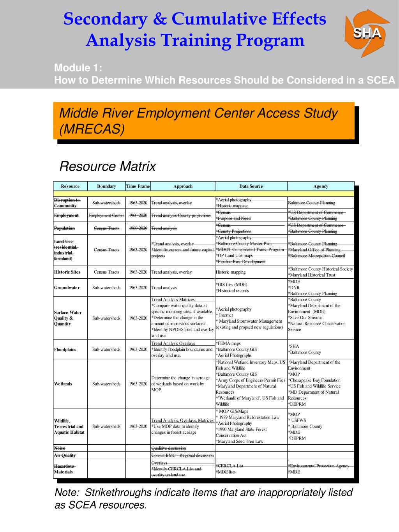Click '*Natural Resource Conservation Service' agency text
Viewport: 399px width, 532px height.
pyautogui.click(x=317, y=327)
